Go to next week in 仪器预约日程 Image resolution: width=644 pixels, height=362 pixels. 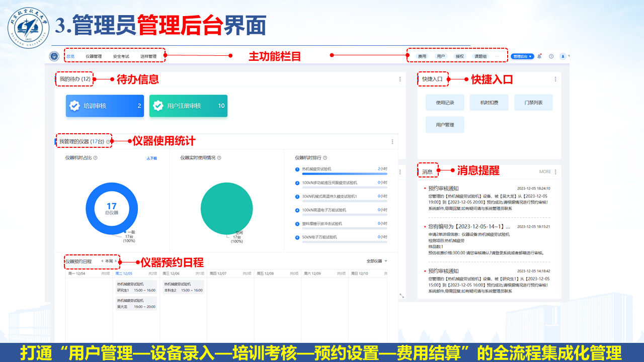click(116, 261)
